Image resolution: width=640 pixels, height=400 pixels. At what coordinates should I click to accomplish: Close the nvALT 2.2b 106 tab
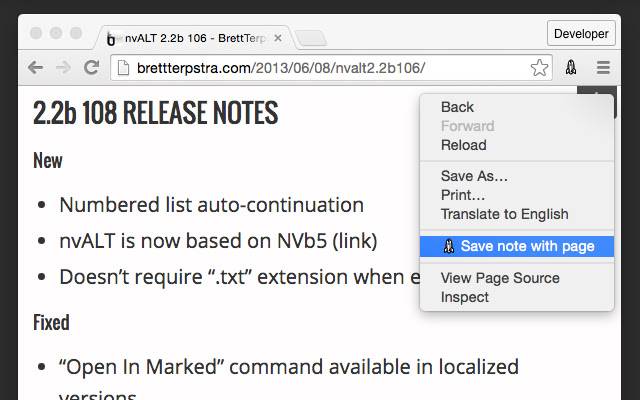278,40
